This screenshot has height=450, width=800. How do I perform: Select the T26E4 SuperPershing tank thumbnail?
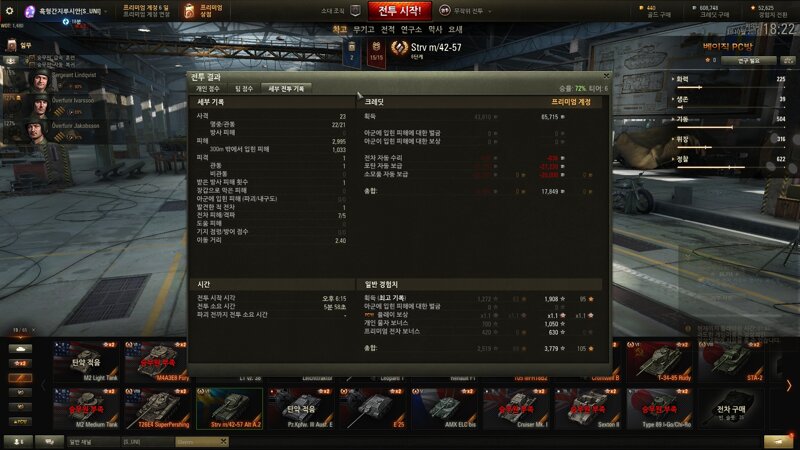[157, 409]
